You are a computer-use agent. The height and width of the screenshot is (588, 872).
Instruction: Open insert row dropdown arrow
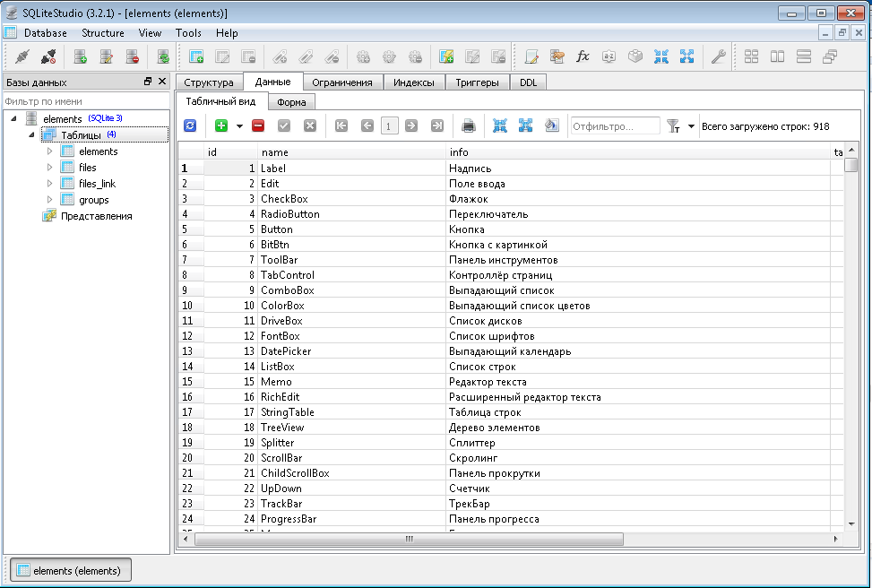pos(239,126)
